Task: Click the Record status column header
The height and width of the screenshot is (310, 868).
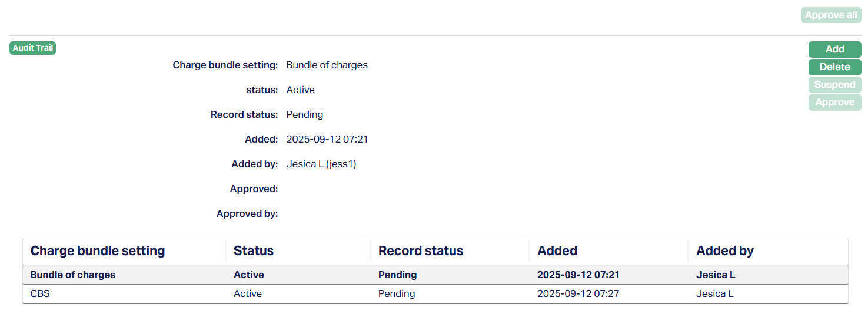Action: coord(421,251)
